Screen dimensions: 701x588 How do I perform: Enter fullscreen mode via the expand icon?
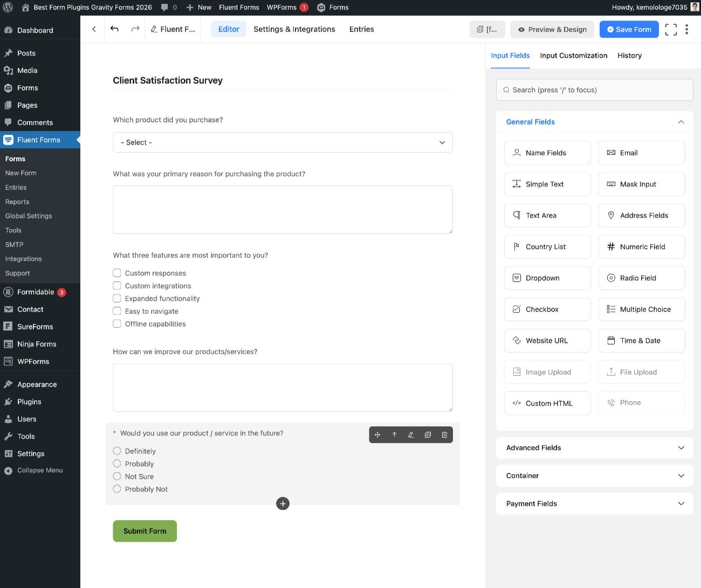[x=670, y=29]
